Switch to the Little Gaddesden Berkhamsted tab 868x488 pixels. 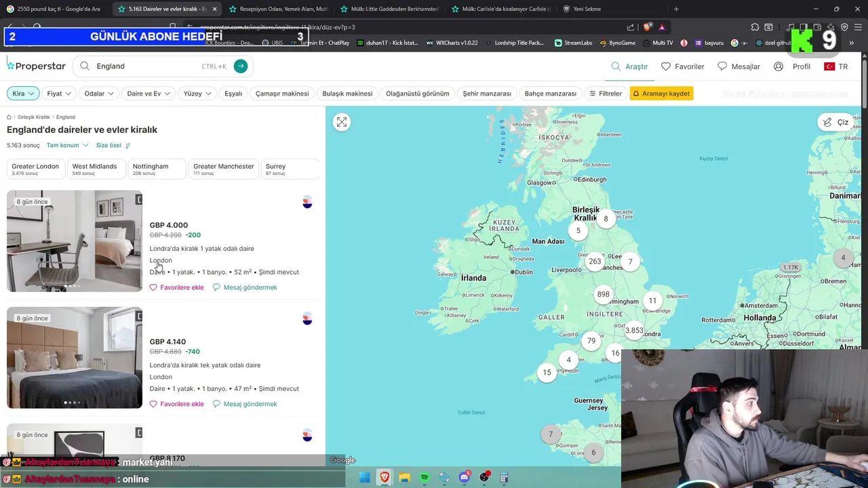389,9
